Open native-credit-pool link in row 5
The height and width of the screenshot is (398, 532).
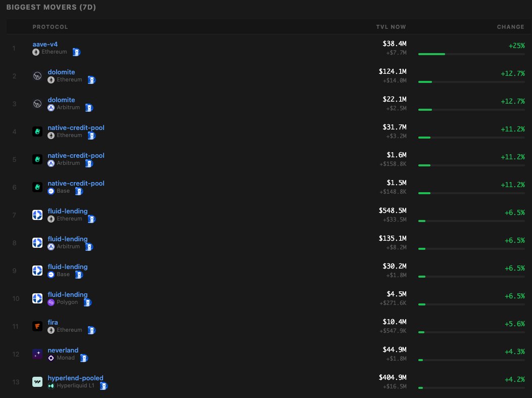click(76, 156)
